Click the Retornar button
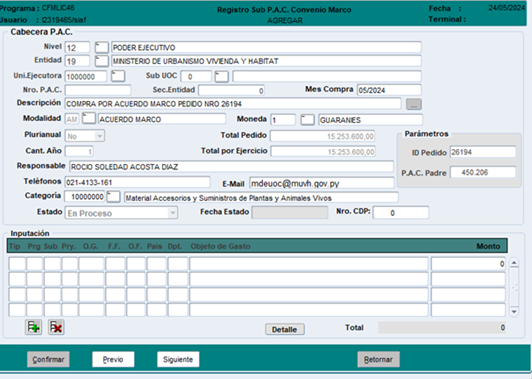Image resolution: width=532 pixels, height=379 pixels. pyautogui.click(x=378, y=359)
